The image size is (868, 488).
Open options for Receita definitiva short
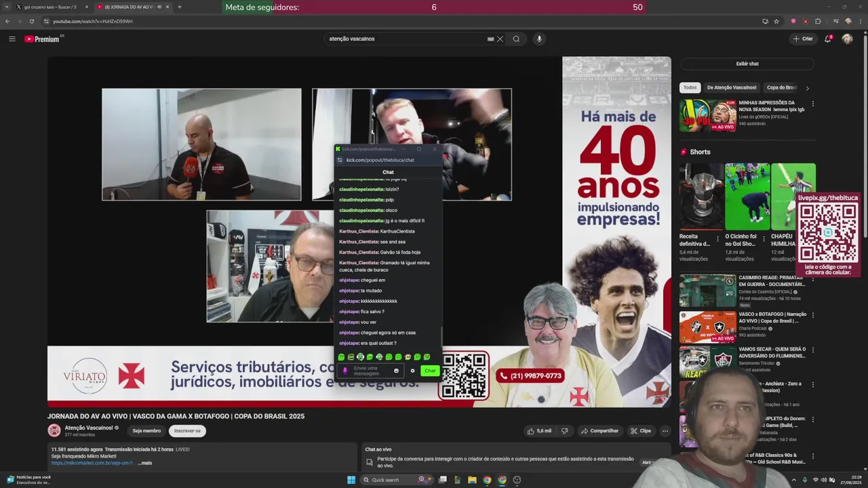718,239
